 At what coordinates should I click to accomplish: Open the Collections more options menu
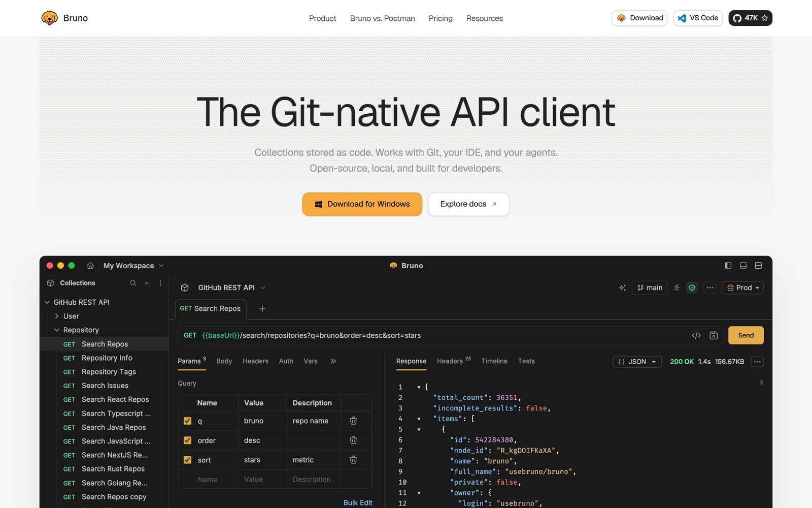[160, 283]
